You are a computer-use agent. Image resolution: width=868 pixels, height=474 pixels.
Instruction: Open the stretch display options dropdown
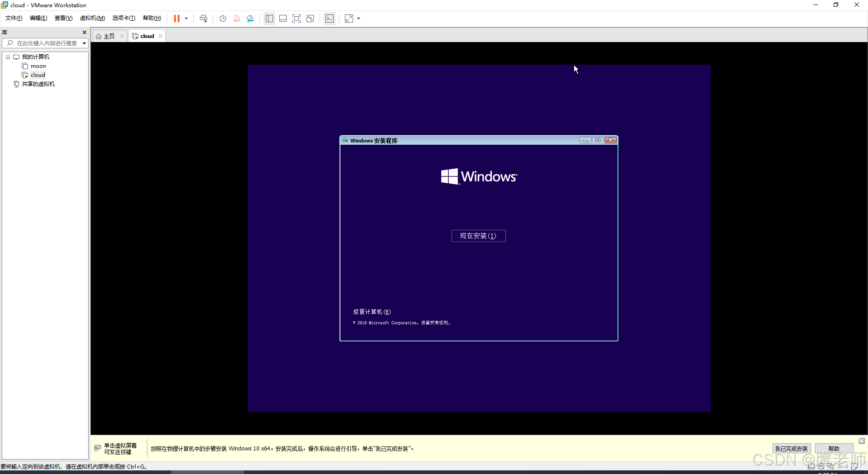point(359,19)
